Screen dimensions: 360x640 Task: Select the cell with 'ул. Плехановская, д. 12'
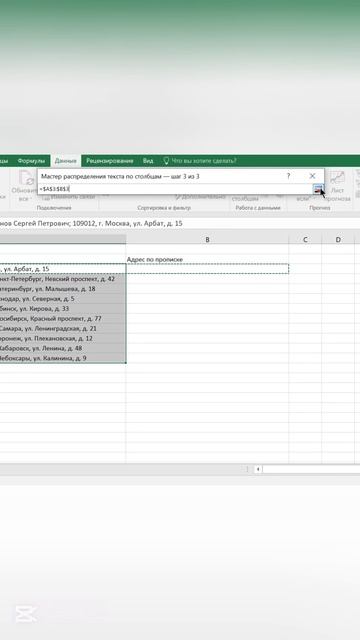click(63, 338)
